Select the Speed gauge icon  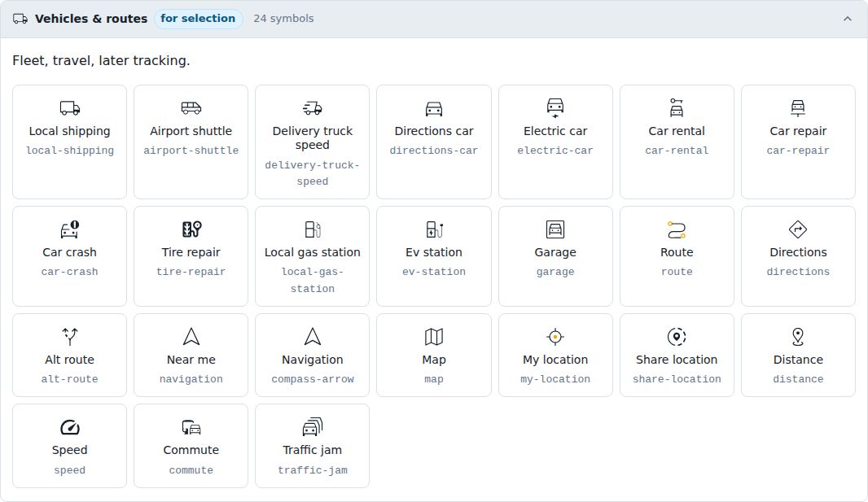click(x=70, y=427)
